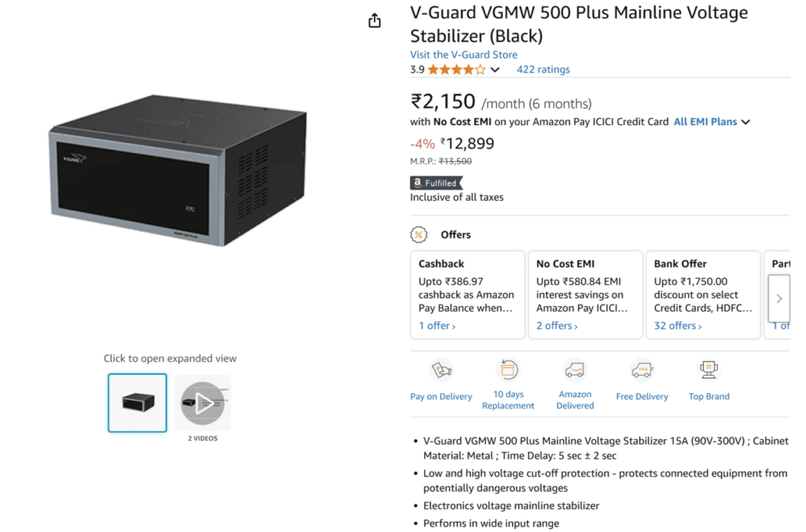Screen dimensions: 806x532
Task: Click the Offers percent badge icon
Action: [418, 235]
